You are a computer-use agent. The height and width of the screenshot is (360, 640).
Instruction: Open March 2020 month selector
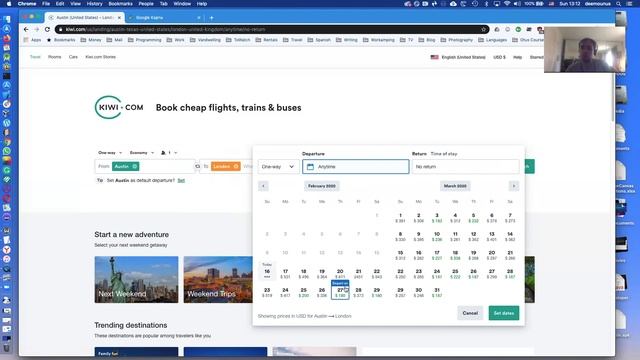coord(455,186)
